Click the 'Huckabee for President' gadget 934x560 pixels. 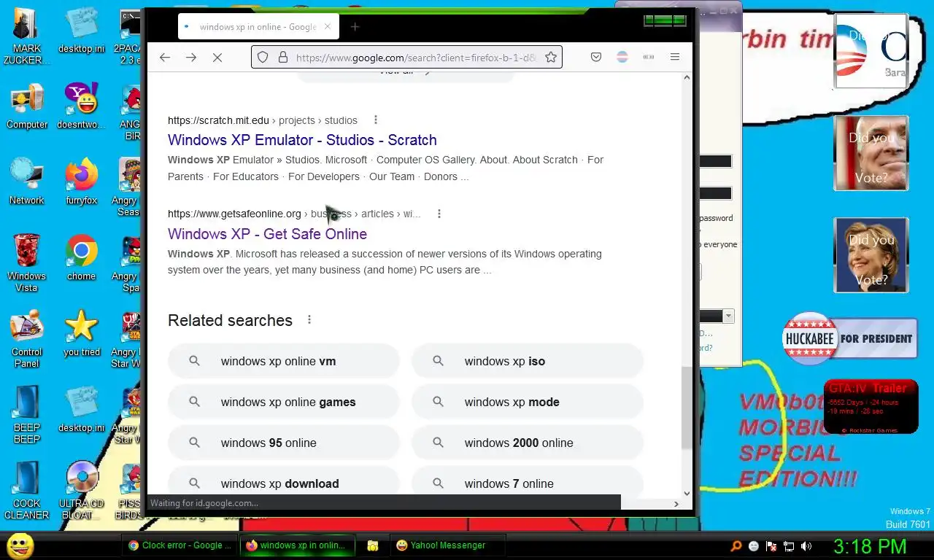point(850,338)
